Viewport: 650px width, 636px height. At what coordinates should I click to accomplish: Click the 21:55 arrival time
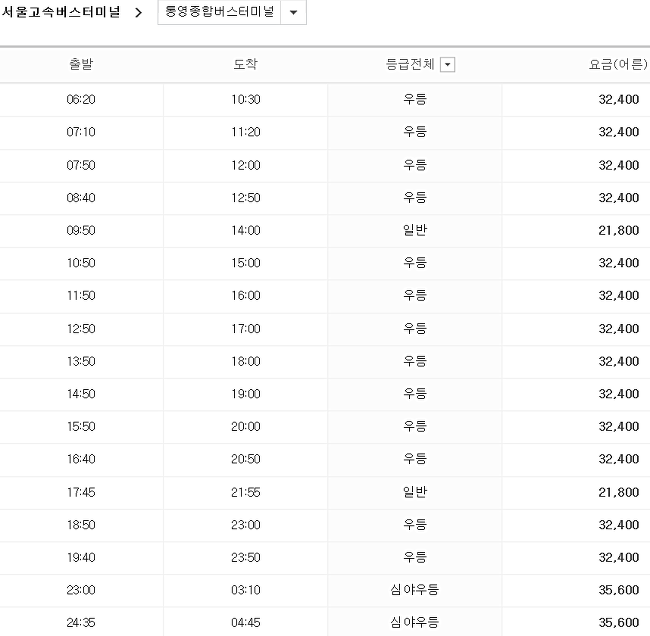click(x=246, y=492)
